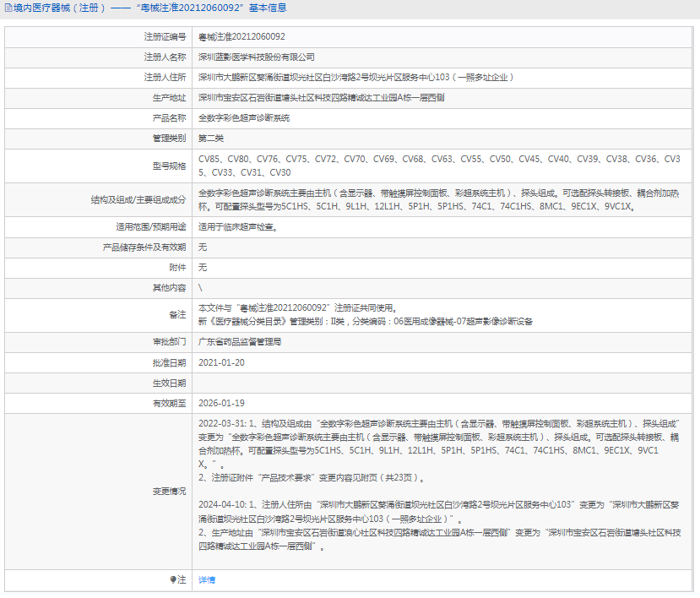Click the 注册人住所 address value
This screenshot has width=700, height=598.
click(x=355, y=78)
